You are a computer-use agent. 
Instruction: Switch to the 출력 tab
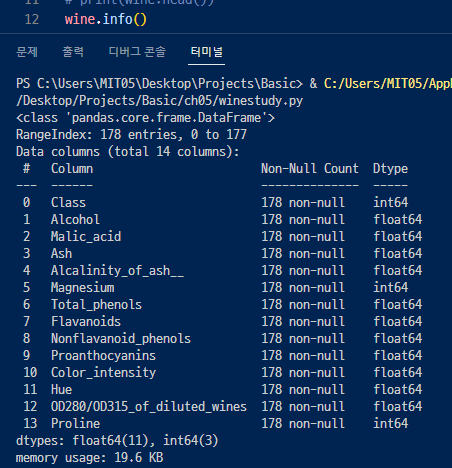coord(73,52)
